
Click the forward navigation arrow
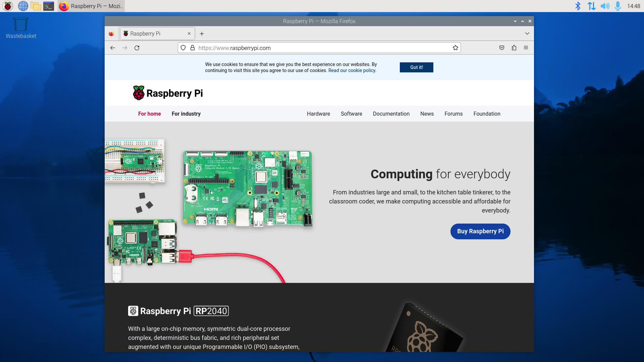click(125, 48)
